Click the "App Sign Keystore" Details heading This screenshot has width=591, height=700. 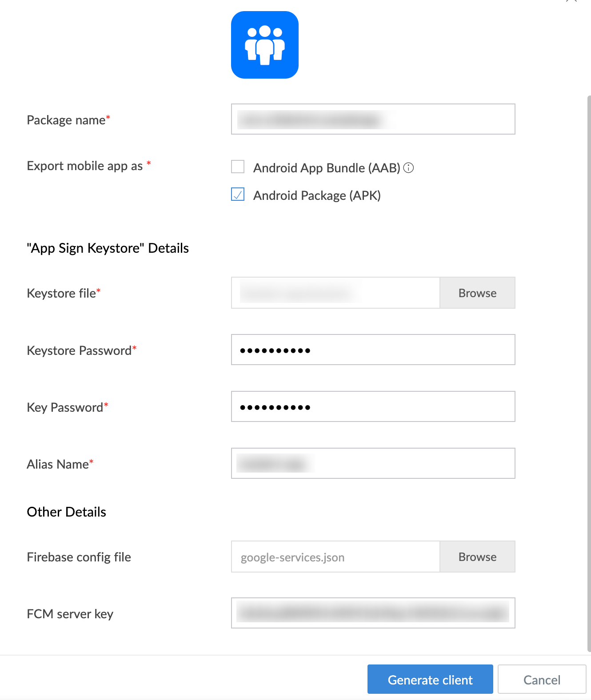tap(108, 248)
